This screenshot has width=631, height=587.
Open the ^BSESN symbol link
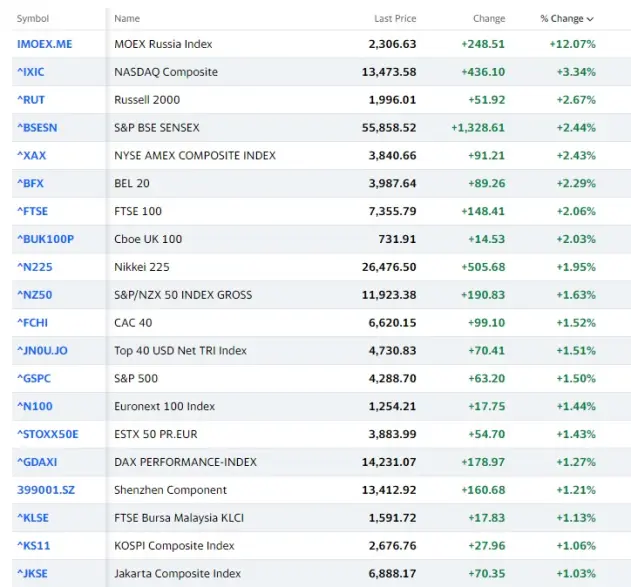point(37,128)
